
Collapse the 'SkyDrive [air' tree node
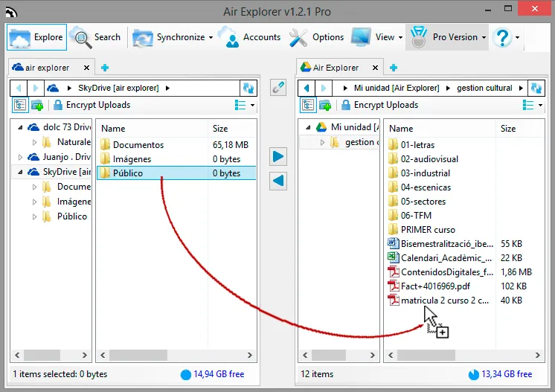tap(21, 172)
